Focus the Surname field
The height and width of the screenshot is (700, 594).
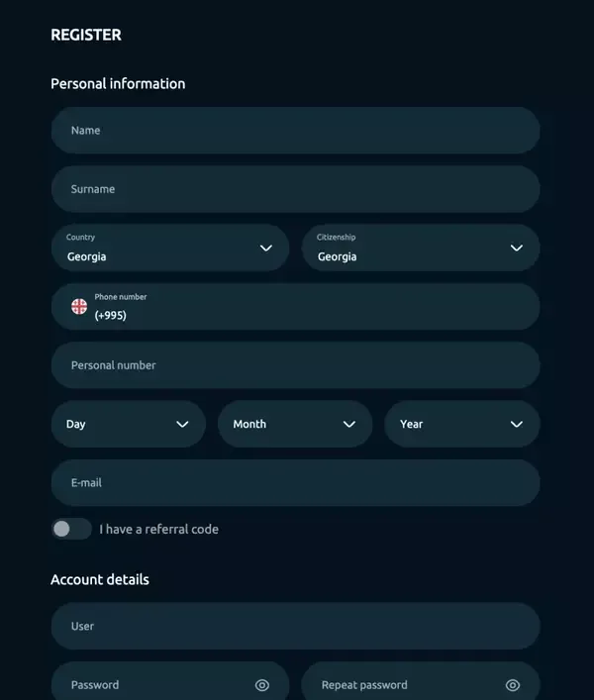point(295,189)
